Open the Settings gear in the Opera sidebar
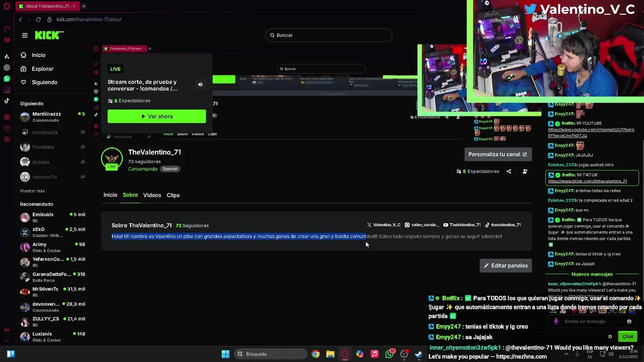The height and width of the screenshot is (362, 644). [x=7, y=139]
